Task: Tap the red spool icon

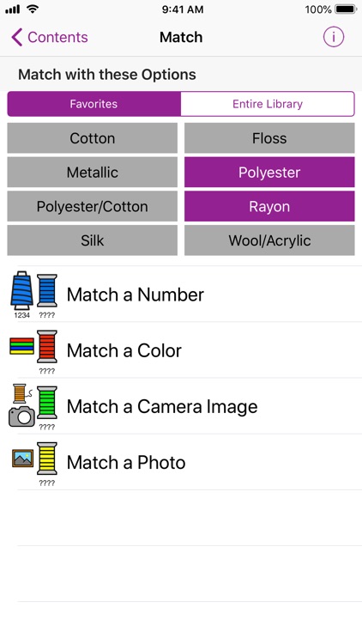Action: coord(47,346)
